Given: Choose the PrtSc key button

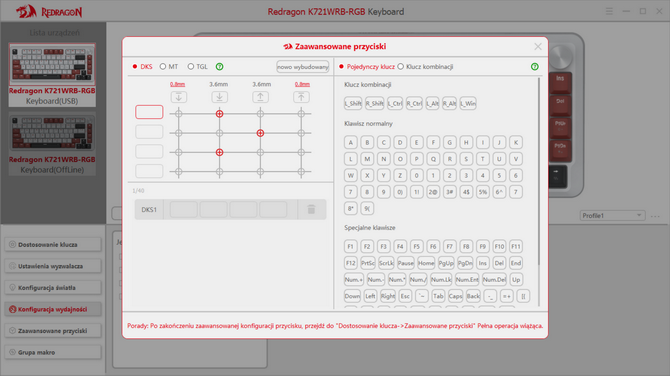Looking at the screenshot, I should 367,263.
